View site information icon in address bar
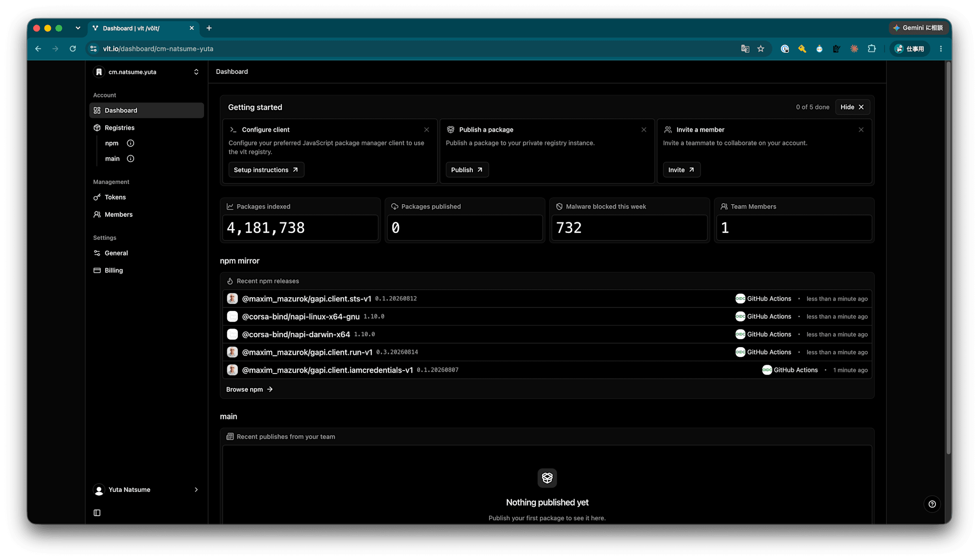Screen dimensions: 979x560 pos(93,48)
